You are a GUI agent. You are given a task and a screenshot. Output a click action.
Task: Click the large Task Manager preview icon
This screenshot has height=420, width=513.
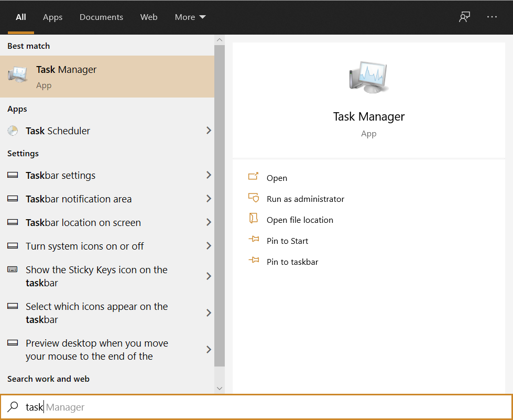368,77
